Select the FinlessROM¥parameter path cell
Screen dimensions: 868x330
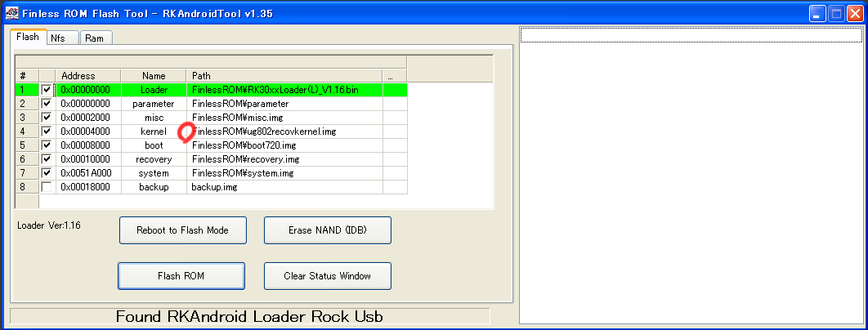[x=284, y=104]
